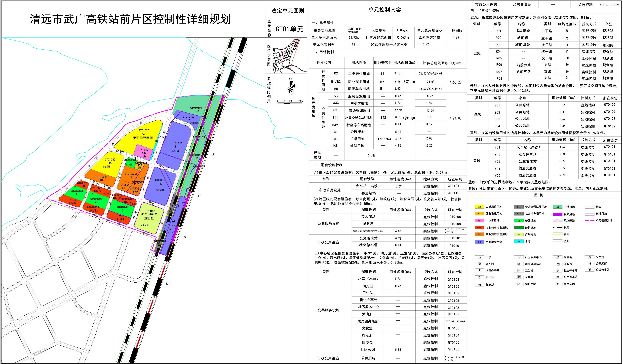623x364 pixels.
Task: Click the cyan E1 水域 legend swatch
Action: [519, 241]
